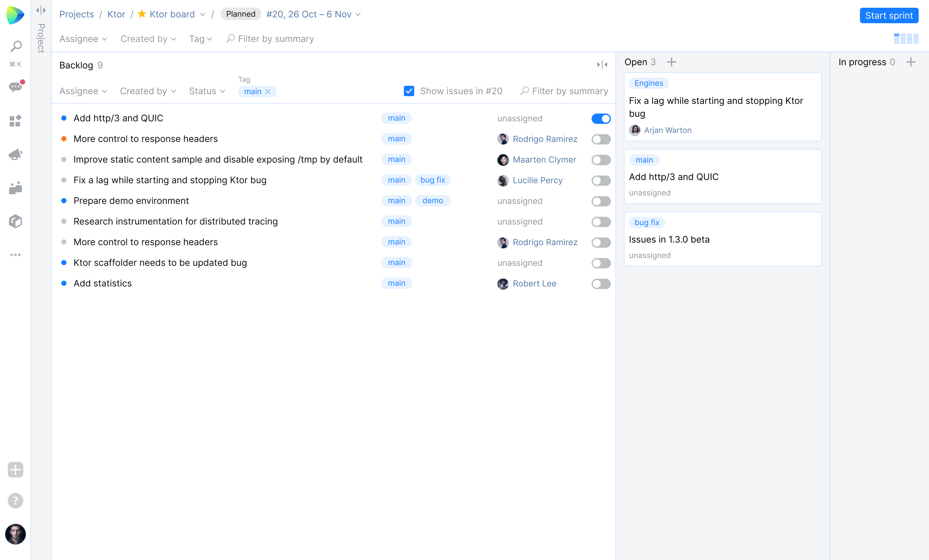Click the Planned sprint status label
The image size is (929, 560).
point(241,14)
